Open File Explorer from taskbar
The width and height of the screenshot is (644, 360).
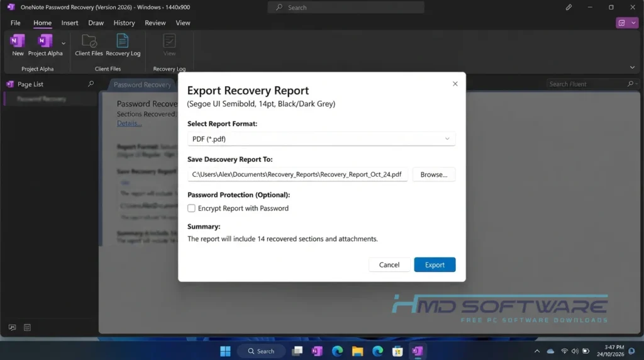point(357,351)
